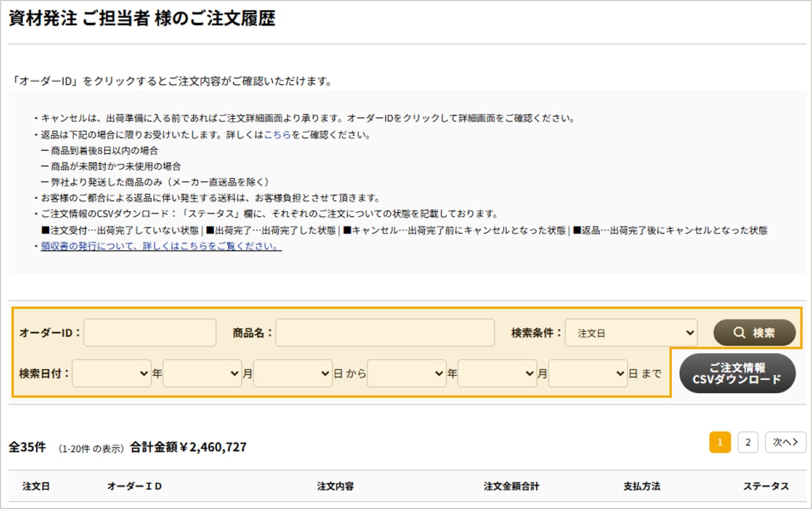Screen dimensions: 812x509
Task: Click current page 1 pagination button
Action: coord(720,442)
